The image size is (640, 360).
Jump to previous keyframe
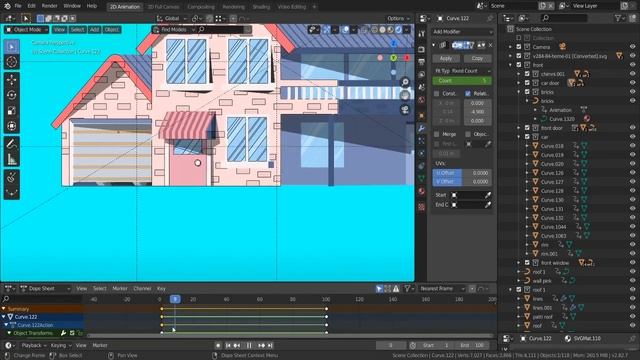tap(237, 345)
